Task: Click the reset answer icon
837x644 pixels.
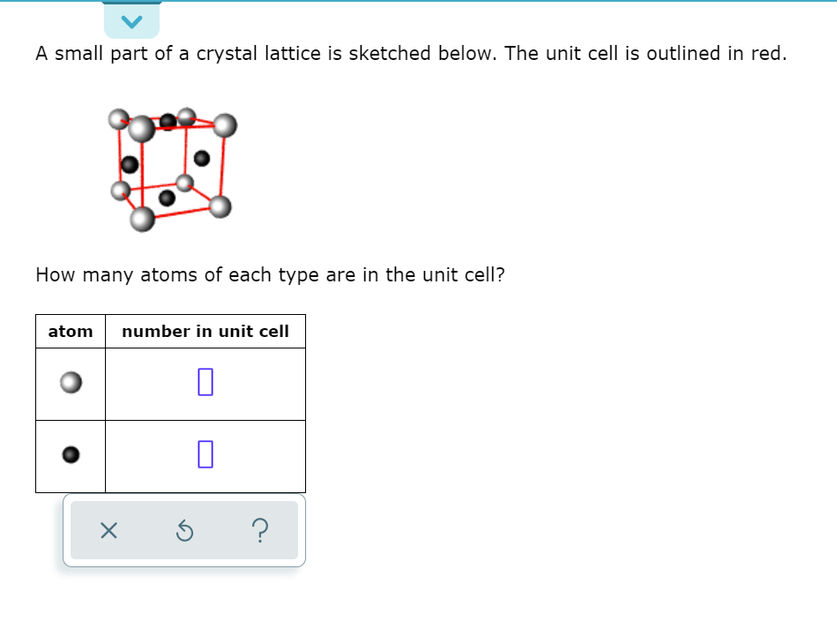Action: click(183, 529)
